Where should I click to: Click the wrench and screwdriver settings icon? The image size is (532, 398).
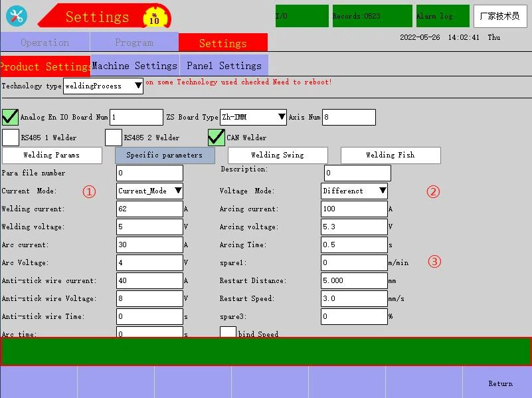point(17,16)
